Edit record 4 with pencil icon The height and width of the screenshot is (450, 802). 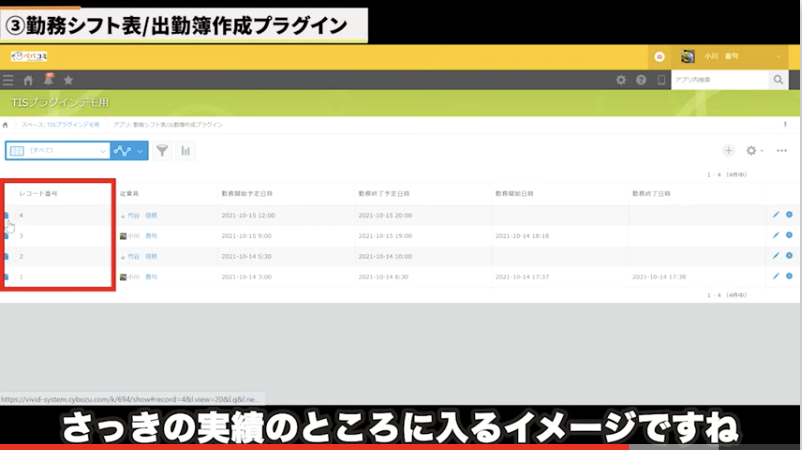pos(775,215)
